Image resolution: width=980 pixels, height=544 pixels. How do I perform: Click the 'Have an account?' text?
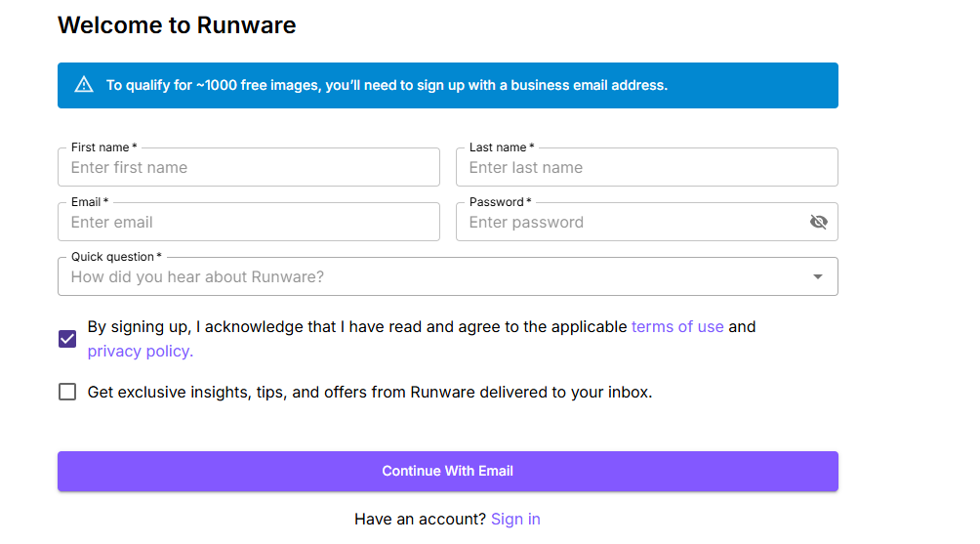[420, 519]
